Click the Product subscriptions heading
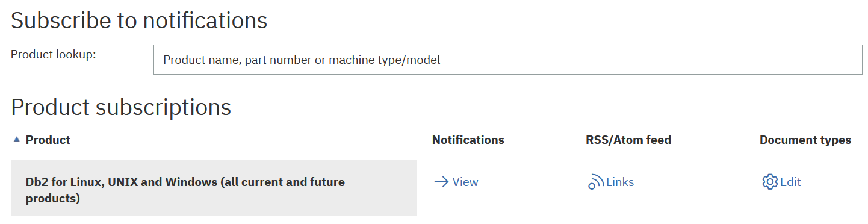This screenshot has width=868, height=224. (121, 107)
